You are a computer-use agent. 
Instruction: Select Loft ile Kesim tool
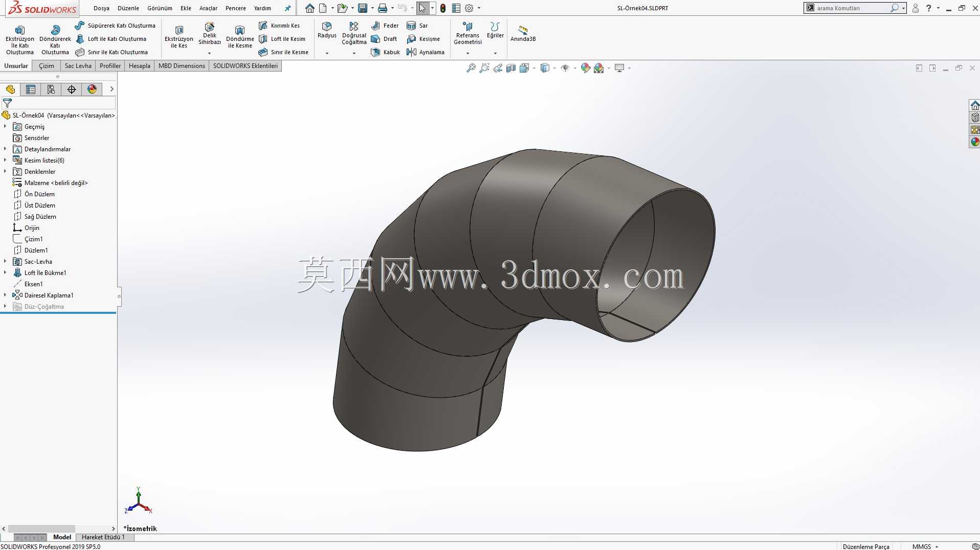(282, 39)
